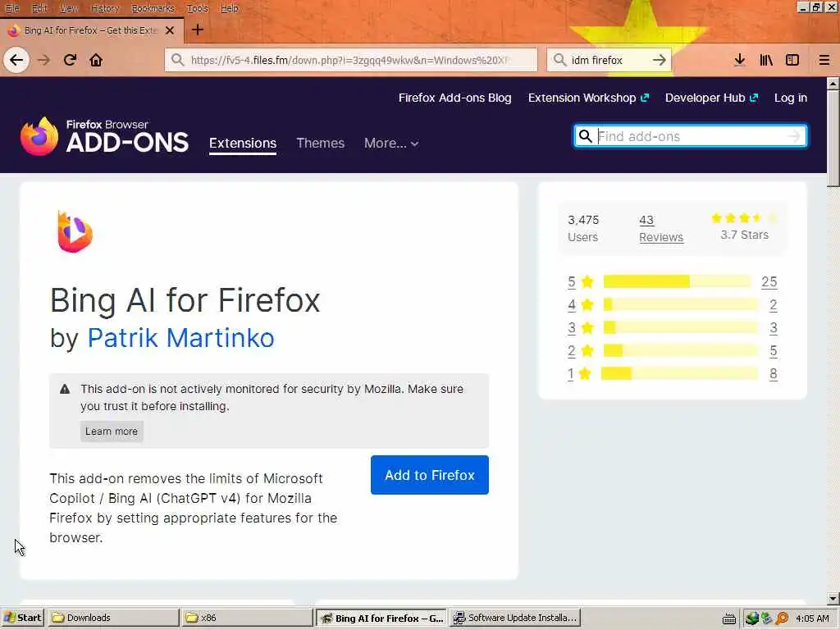Click the Bing AI for Firefox taskbar button

(382, 618)
